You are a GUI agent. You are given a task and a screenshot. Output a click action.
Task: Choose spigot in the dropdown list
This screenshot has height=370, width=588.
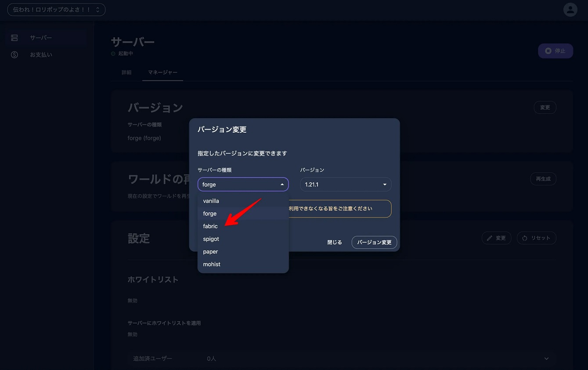tap(211, 239)
